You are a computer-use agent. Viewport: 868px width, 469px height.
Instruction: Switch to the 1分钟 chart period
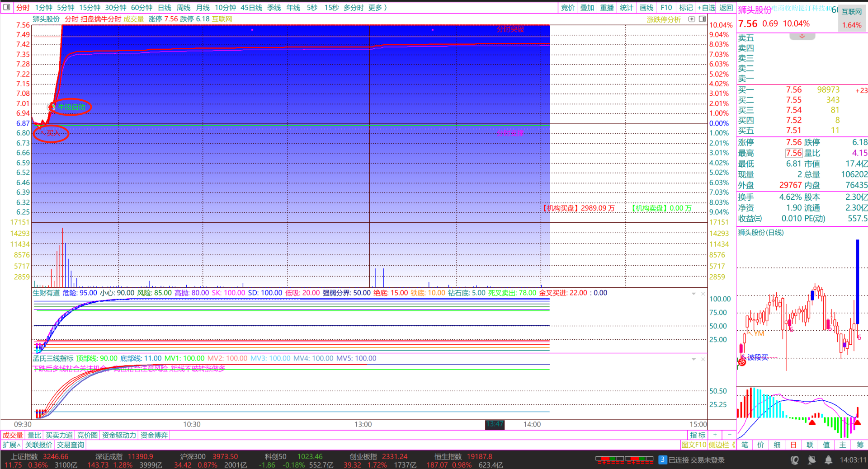[x=44, y=8]
